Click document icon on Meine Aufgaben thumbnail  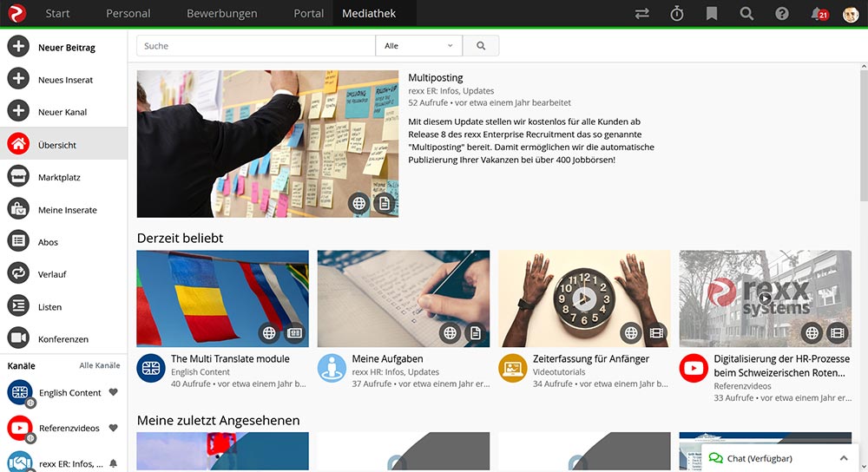click(476, 333)
